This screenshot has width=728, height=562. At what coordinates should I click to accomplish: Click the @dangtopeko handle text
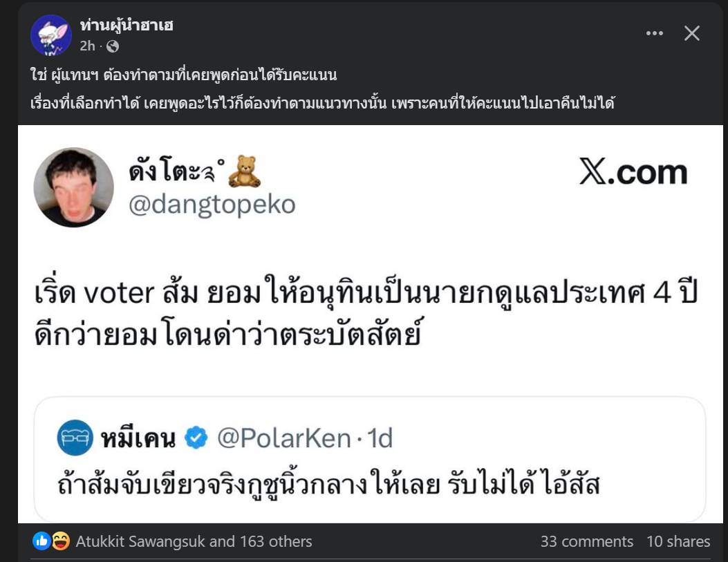point(212,205)
